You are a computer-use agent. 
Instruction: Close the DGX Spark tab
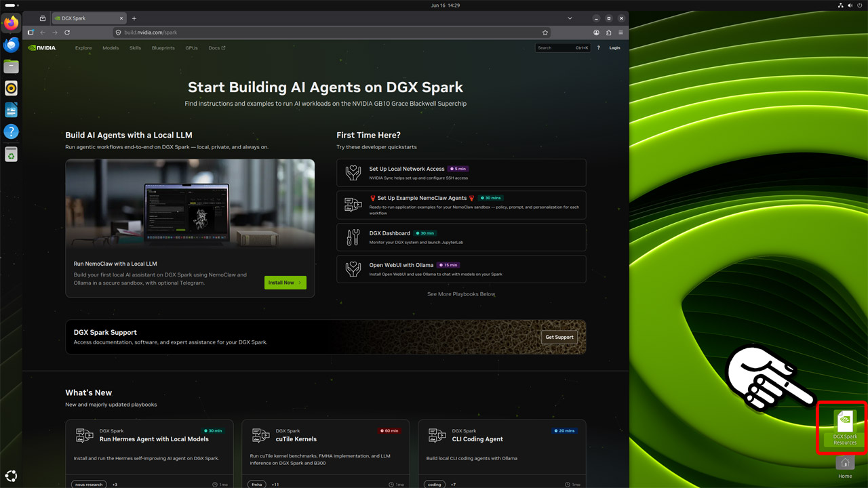121,18
